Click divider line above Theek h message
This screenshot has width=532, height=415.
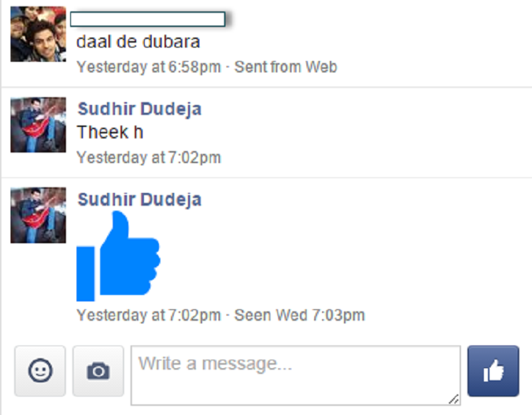click(267, 87)
